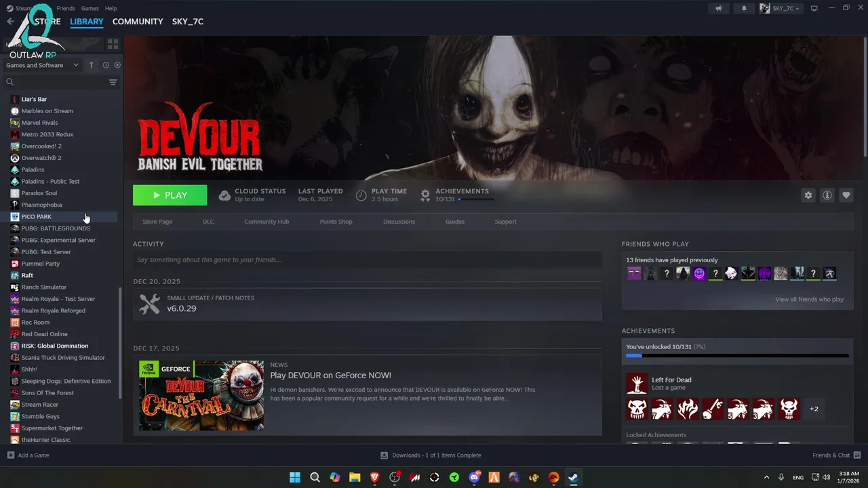View all friends who play
The height and width of the screenshot is (488, 868).
pyautogui.click(x=809, y=300)
